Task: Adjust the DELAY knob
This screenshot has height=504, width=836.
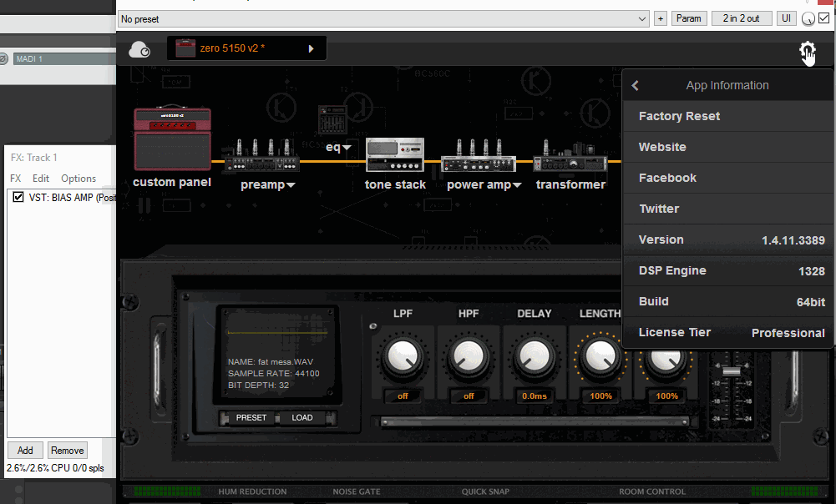Action: [x=535, y=356]
